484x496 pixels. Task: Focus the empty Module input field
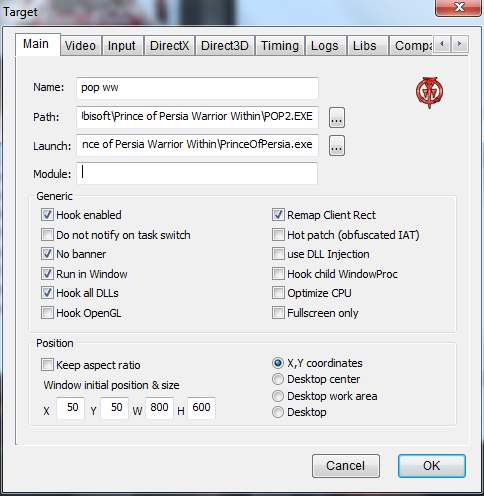tap(197, 173)
